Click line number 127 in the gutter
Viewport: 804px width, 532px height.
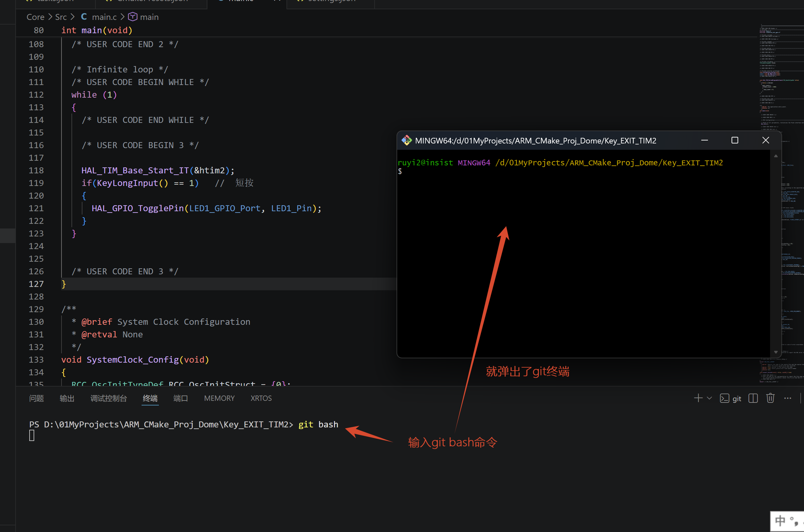tap(36, 284)
